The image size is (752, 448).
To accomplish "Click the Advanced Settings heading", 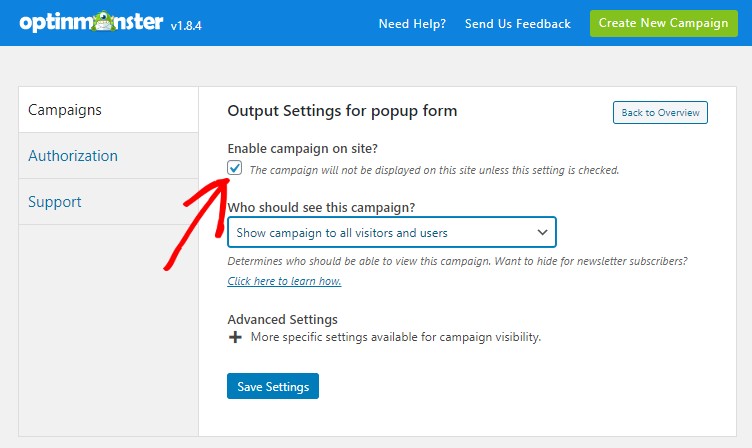I will pos(282,319).
